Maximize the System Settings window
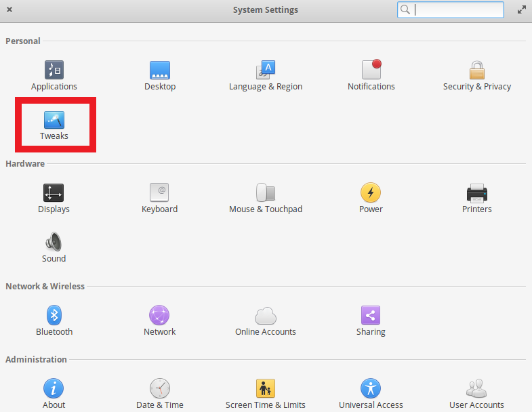The height and width of the screenshot is (412, 532). click(x=521, y=10)
